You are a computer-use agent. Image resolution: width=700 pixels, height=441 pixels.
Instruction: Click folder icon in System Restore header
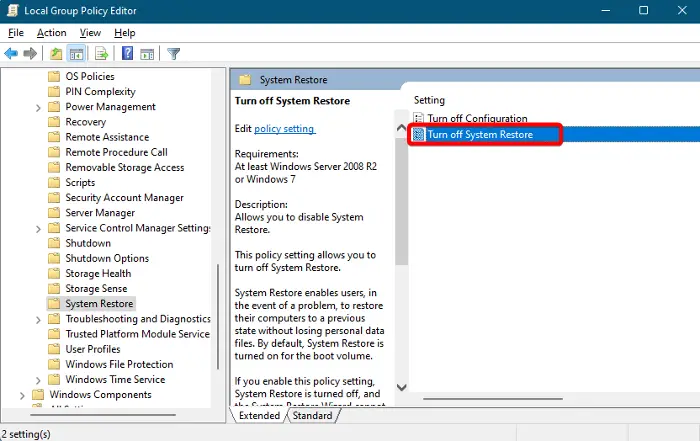[x=245, y=80]
